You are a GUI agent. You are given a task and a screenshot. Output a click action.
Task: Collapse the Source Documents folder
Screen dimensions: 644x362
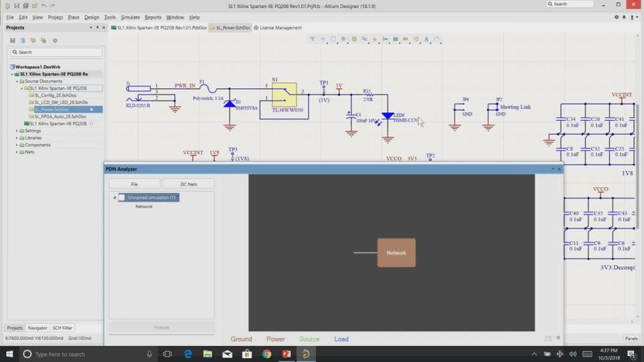(x=17, y=81)
